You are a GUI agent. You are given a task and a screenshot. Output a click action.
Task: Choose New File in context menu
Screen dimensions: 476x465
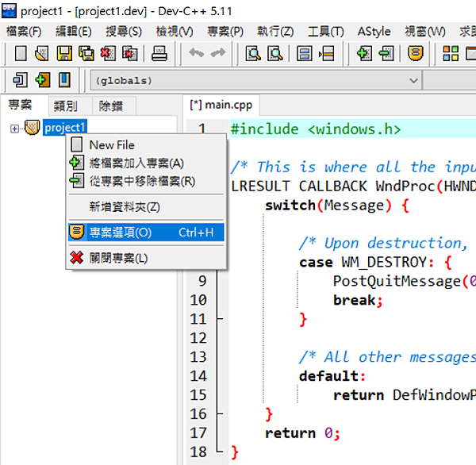click(x=146, y=145)
